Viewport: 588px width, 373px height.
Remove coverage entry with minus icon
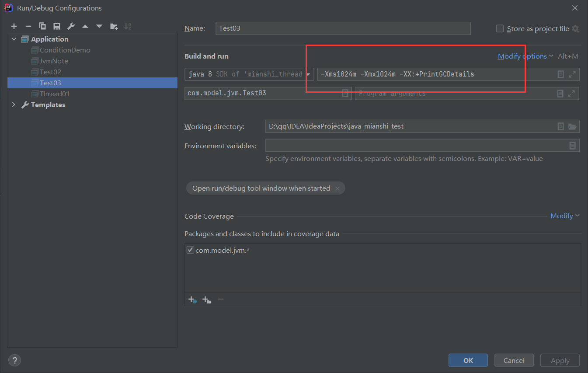click(220, 300)
